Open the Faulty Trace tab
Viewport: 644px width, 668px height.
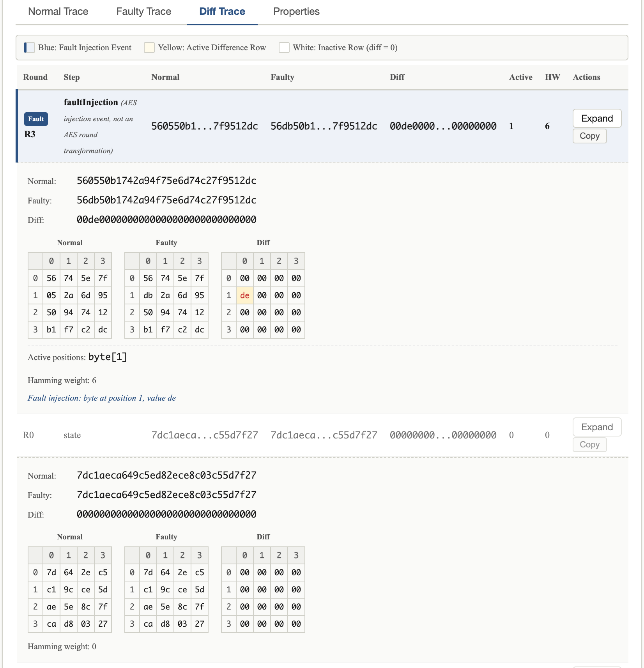point(143,12)
